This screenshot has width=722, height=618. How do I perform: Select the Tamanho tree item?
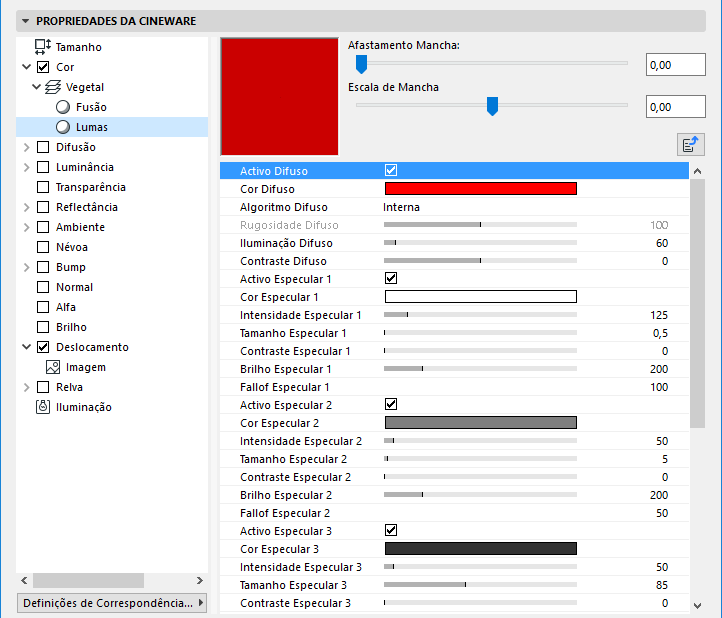(79, 47)
